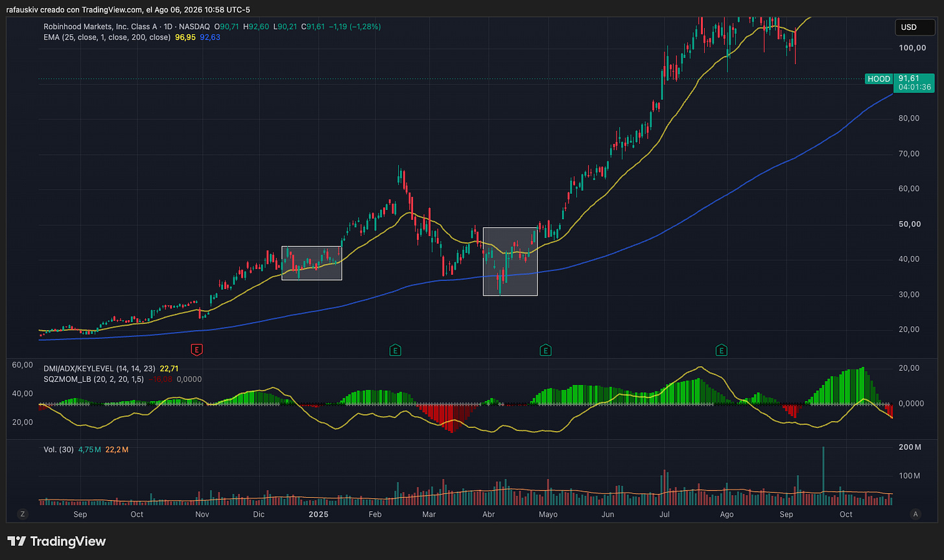Click the Feb label on the time axis
The height and width of the screenshot is (560, 944).
pos(375,514)
